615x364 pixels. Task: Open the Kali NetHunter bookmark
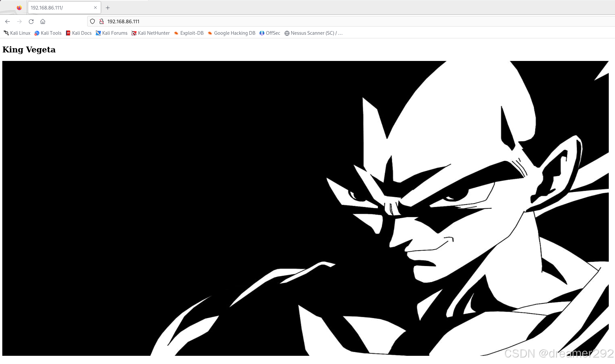150,33
